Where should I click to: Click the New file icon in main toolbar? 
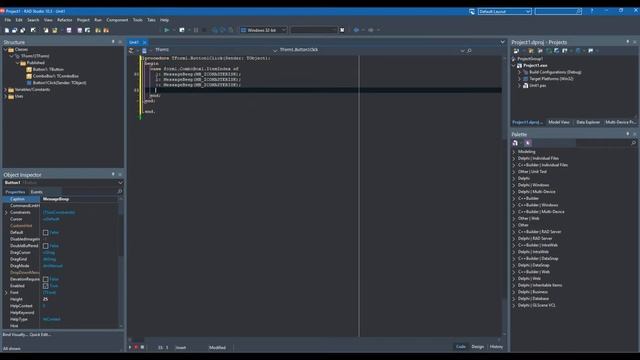click(7, 30)
